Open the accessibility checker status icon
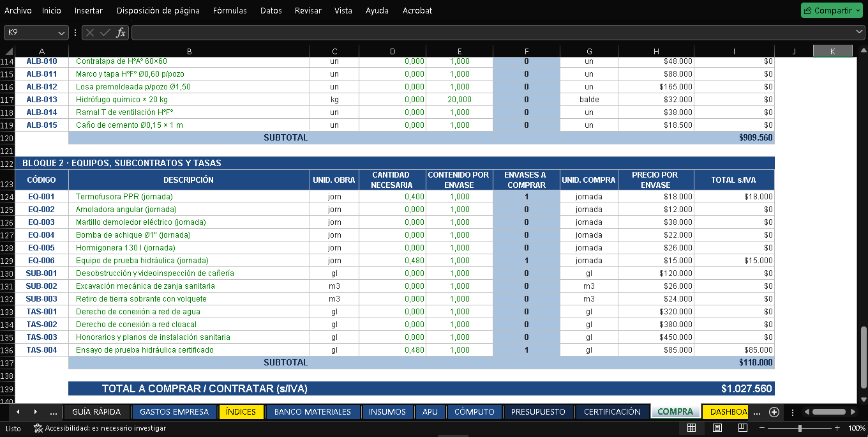Screen dimensions: 868x437 point(38,428)
